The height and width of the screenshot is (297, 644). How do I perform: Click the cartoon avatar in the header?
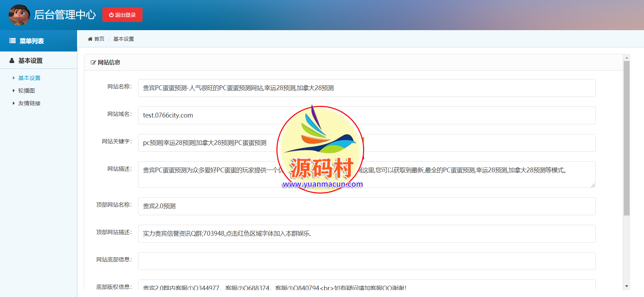point(19,15)
